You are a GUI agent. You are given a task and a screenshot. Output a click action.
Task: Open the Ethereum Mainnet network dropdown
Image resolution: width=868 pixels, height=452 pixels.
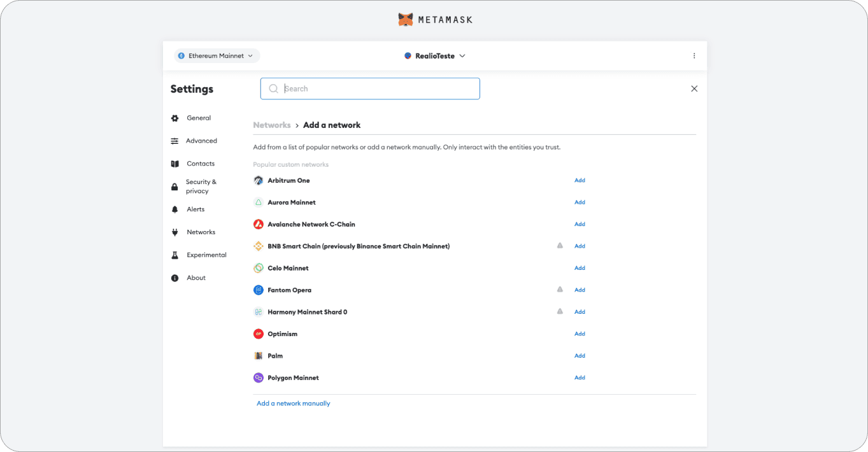[x=217, y=56]
